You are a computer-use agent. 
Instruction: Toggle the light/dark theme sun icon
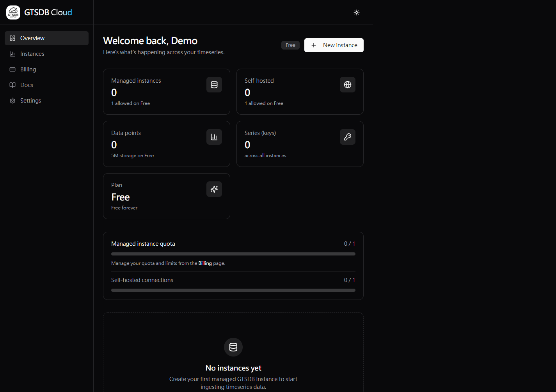click(x=357, y=12)
